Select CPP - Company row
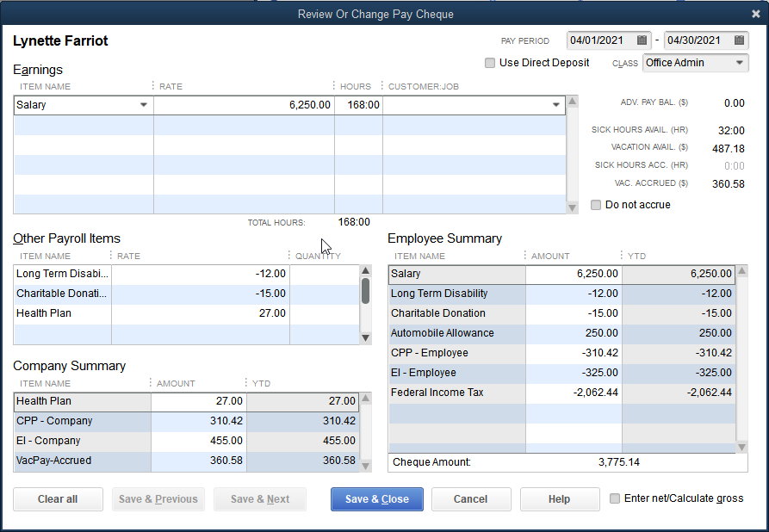Screen dimensions: 769x532 click(x=186, y=421)
